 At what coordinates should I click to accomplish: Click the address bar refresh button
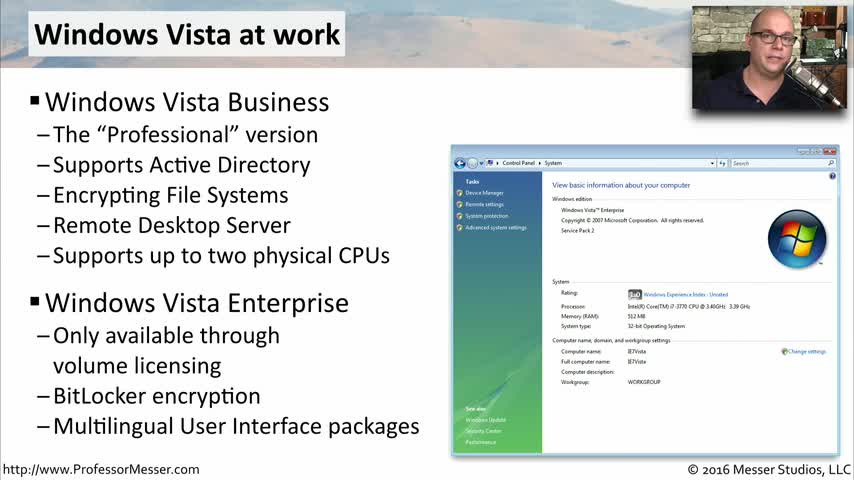tap(722, 163)
